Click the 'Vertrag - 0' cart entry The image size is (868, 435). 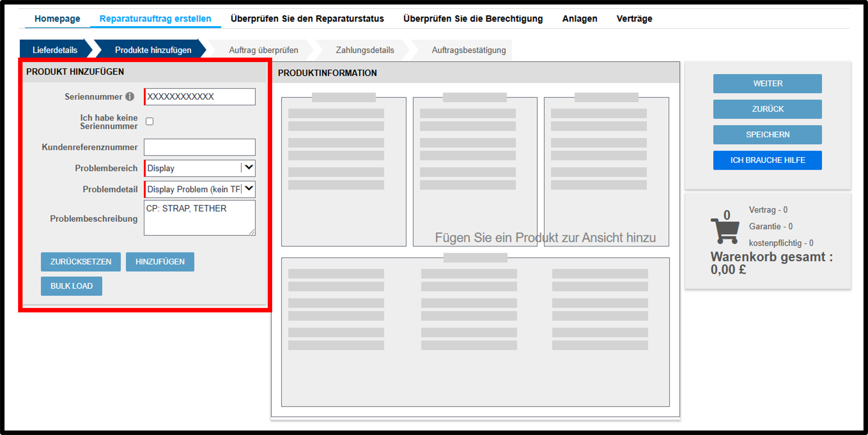(x=768, y=210)
